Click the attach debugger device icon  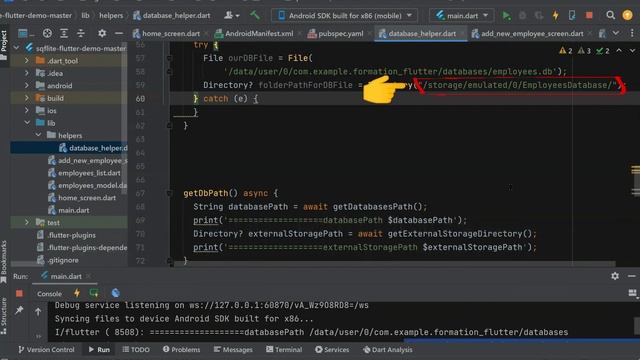(572, 16)
